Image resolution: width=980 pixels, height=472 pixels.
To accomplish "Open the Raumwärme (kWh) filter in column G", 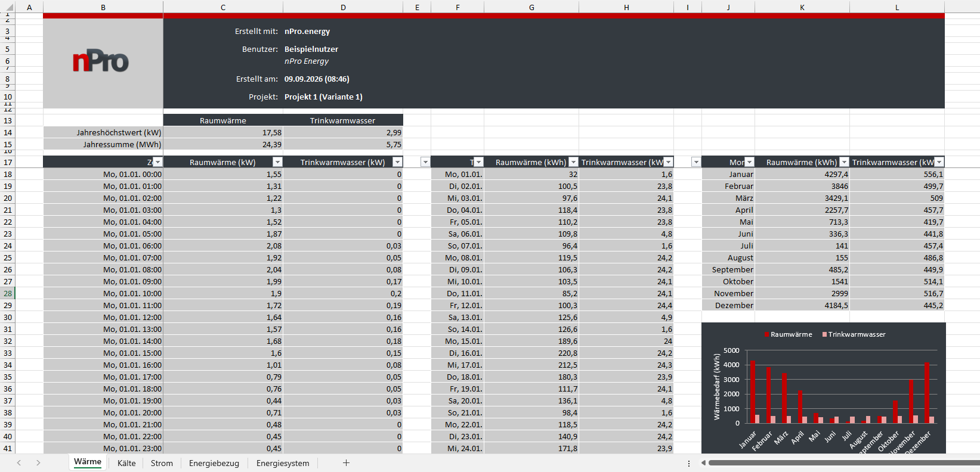I will coord(573,162).
